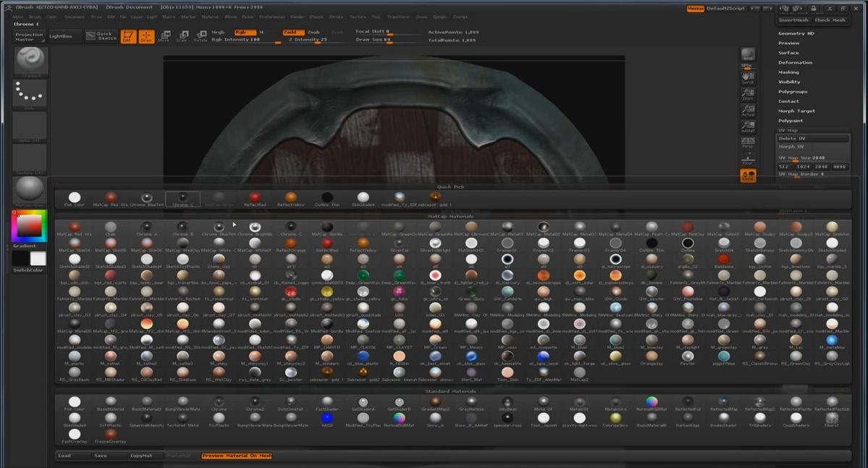Open the Dots stroke selector
The image size is (868, 468).
(x=30, y=94)
